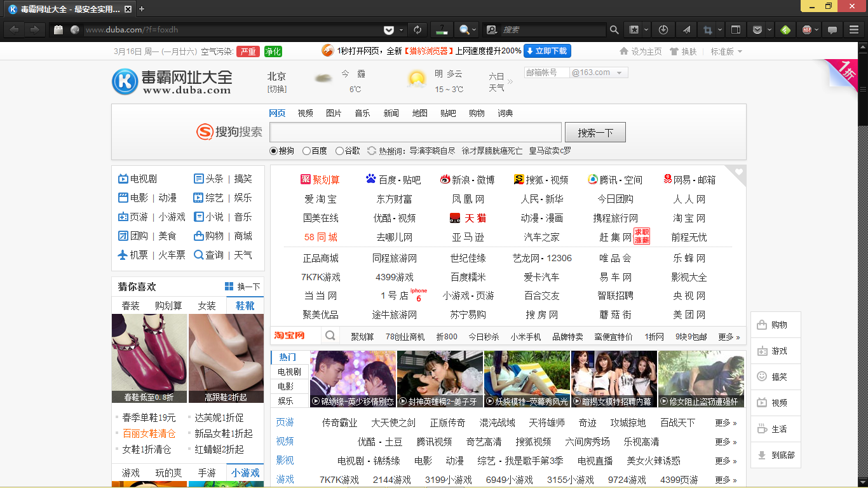Jump to bottom with 到底部 icon

(x=762, y=456)
